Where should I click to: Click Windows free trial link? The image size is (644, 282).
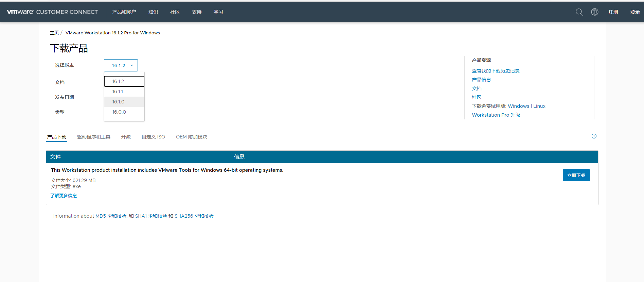click(x=519, y=106)
